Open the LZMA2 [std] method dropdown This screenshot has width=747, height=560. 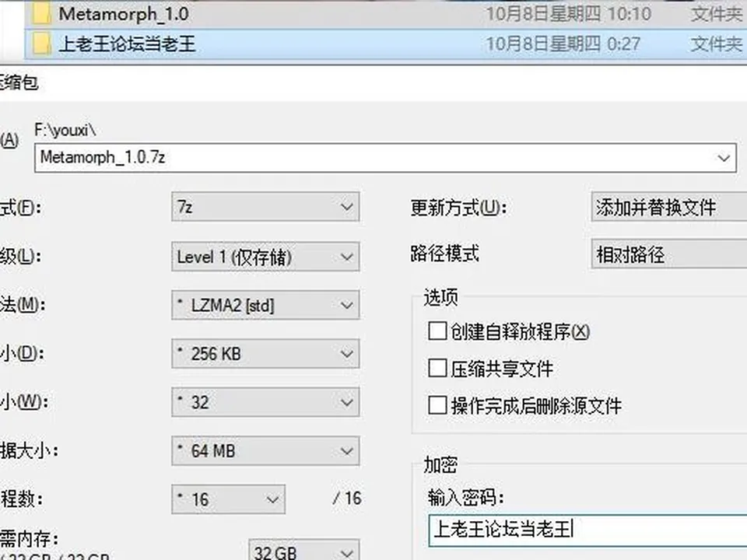pos(265,305)
